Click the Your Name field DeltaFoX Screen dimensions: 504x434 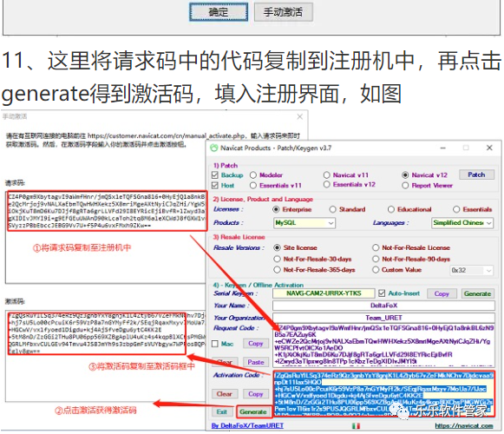[383, 306]
